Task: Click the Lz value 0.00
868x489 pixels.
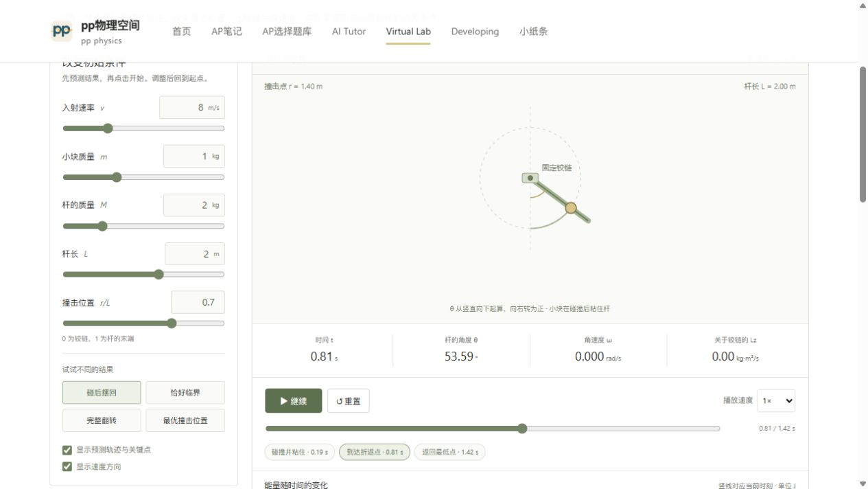Action: [x=723, y=356]
